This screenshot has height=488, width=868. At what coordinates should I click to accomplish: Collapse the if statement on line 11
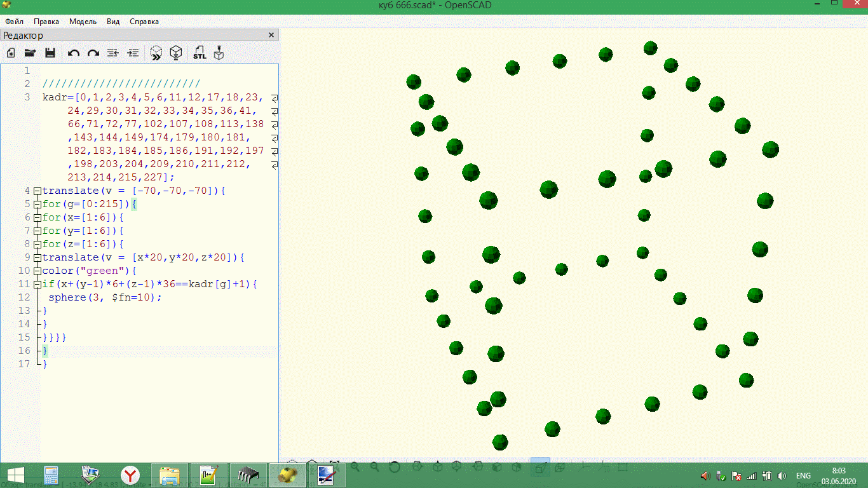[37, 284]
